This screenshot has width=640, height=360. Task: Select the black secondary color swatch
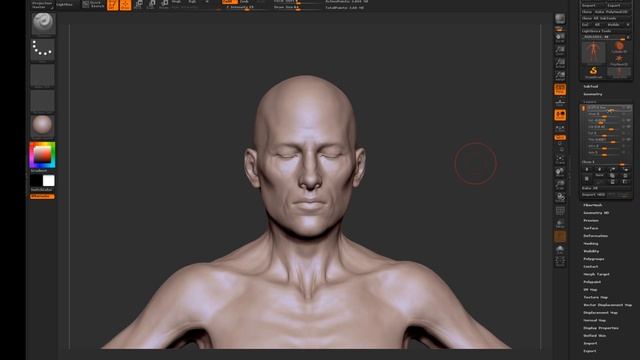[x=36, y=180]
